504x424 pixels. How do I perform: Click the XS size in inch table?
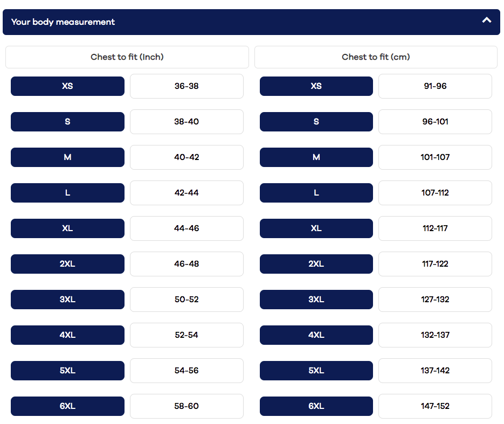pos(67,86)
